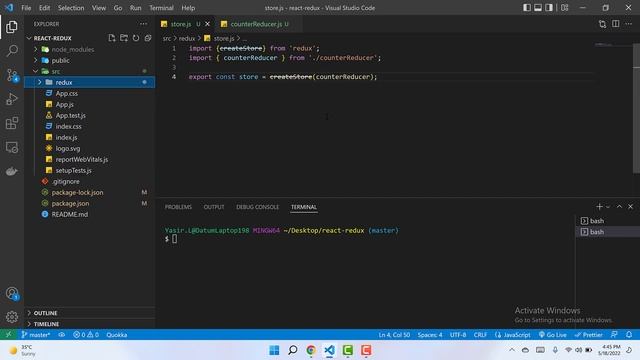Open remote window indicator in status bar
640x360 pixels.
pos(8,335)
